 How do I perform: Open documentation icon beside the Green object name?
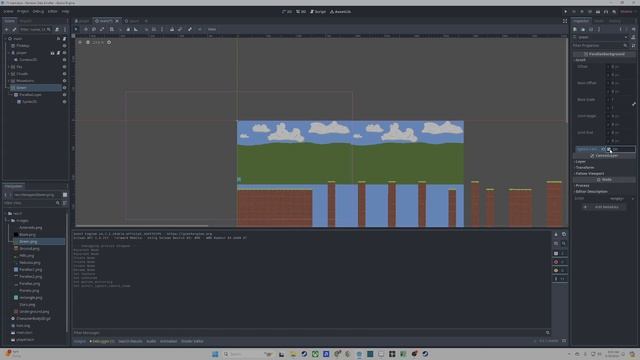633,37
